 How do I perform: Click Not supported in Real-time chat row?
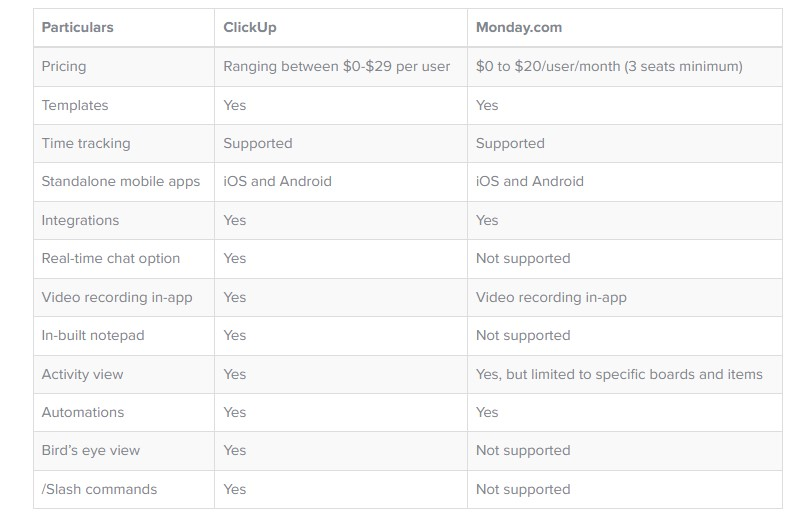click(x=523, y=259)
